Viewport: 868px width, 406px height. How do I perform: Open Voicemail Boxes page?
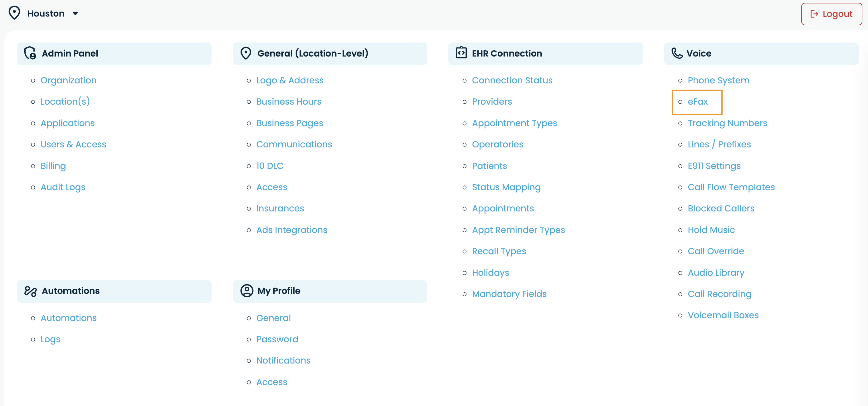coord(723,315)
